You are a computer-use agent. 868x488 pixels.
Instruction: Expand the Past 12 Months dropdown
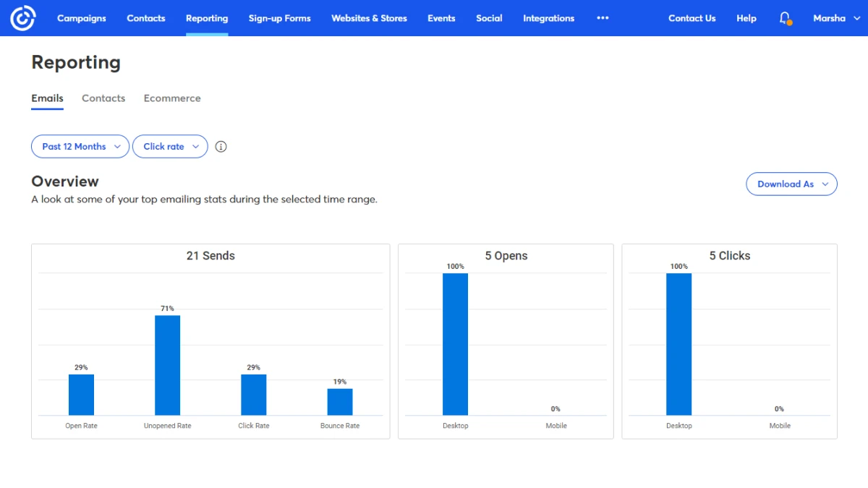(80, 147)
